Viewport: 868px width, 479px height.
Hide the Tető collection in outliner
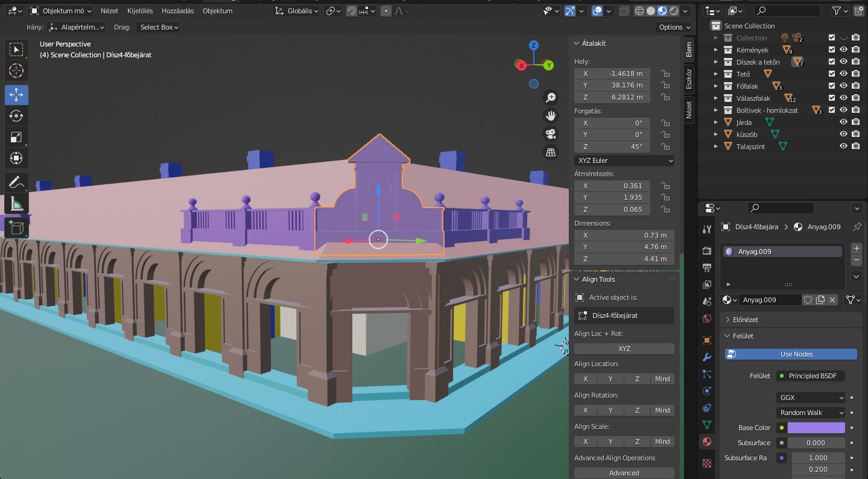843,74
